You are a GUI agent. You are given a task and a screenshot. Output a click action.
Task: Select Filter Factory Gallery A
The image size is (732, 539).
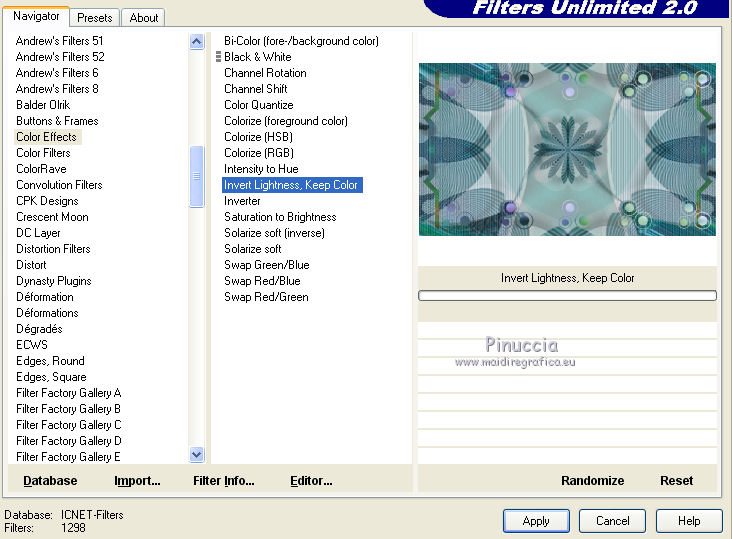click(x=69, y=393)
